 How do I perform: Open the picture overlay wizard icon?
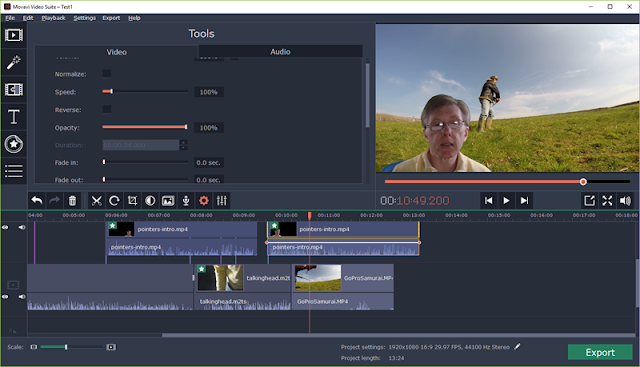coord(168,200)
